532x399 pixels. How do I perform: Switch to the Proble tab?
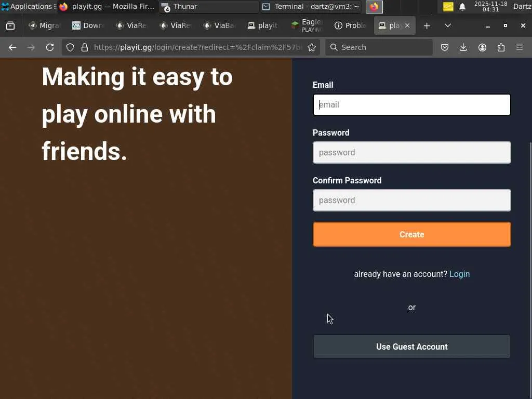click(350, 26)
